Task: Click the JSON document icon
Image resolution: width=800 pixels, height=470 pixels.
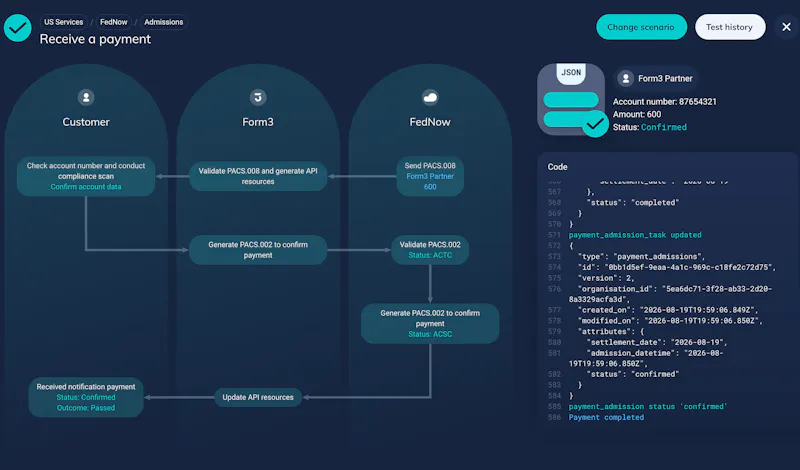Action: click(571, 100)
